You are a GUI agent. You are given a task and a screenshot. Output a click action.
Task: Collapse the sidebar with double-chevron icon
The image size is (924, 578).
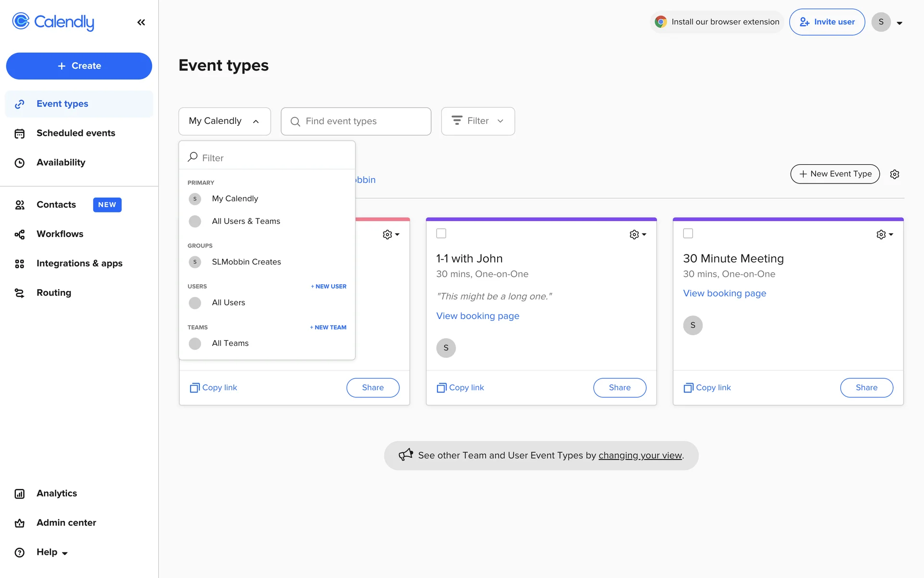pos(141,22)
